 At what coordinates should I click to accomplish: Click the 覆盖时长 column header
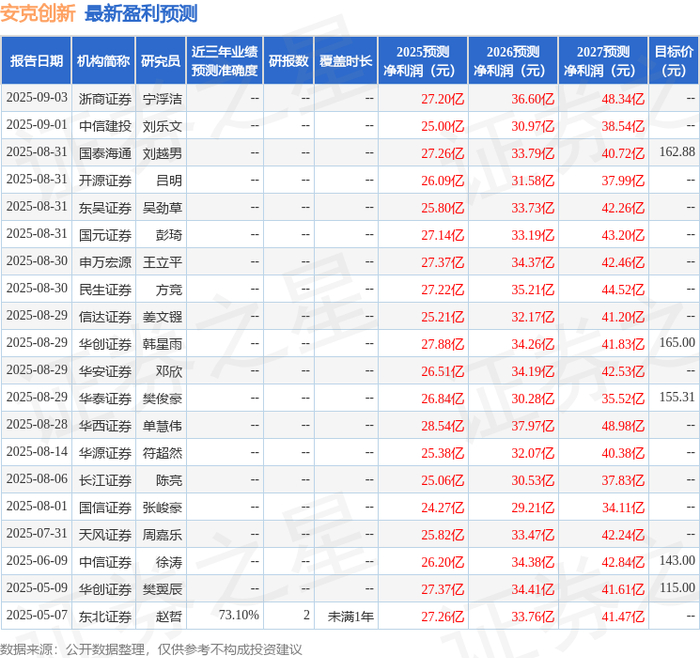click(346, 61)
